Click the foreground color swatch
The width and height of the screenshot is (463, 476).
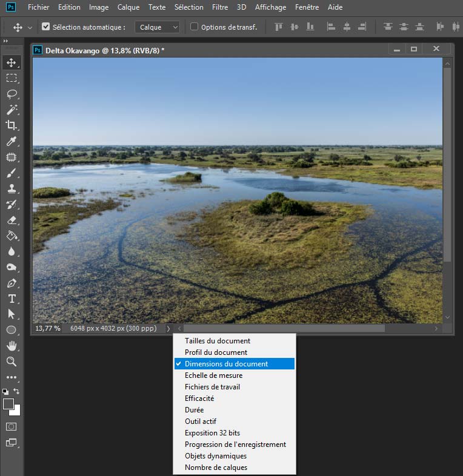click(8, 404)
